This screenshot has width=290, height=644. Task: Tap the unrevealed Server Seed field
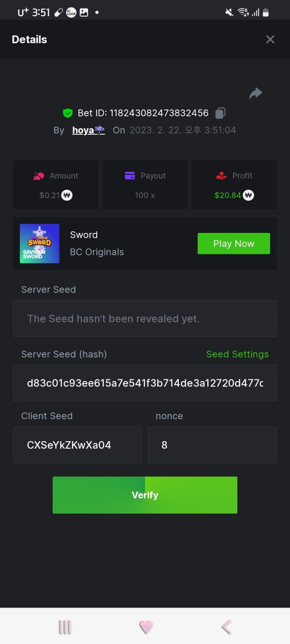point(145,319)
